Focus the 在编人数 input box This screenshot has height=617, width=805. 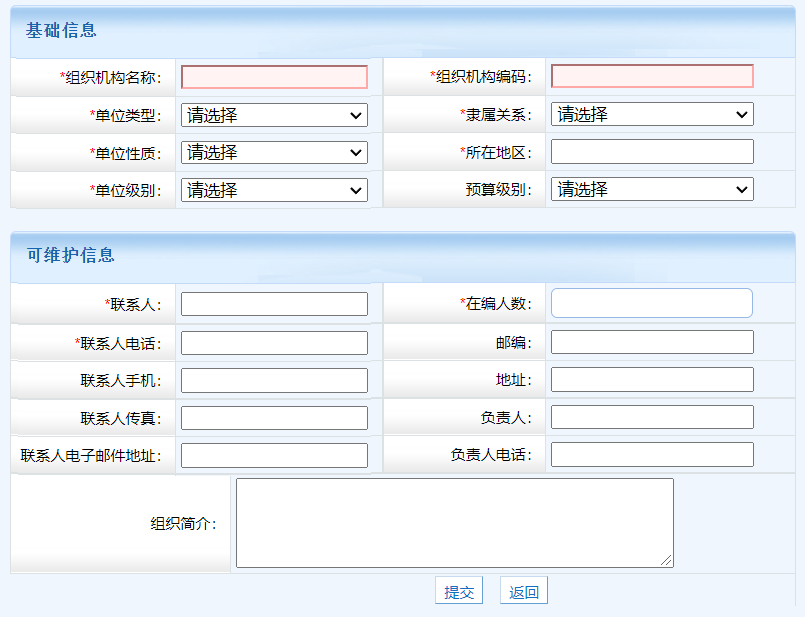[x=652, y=303]
